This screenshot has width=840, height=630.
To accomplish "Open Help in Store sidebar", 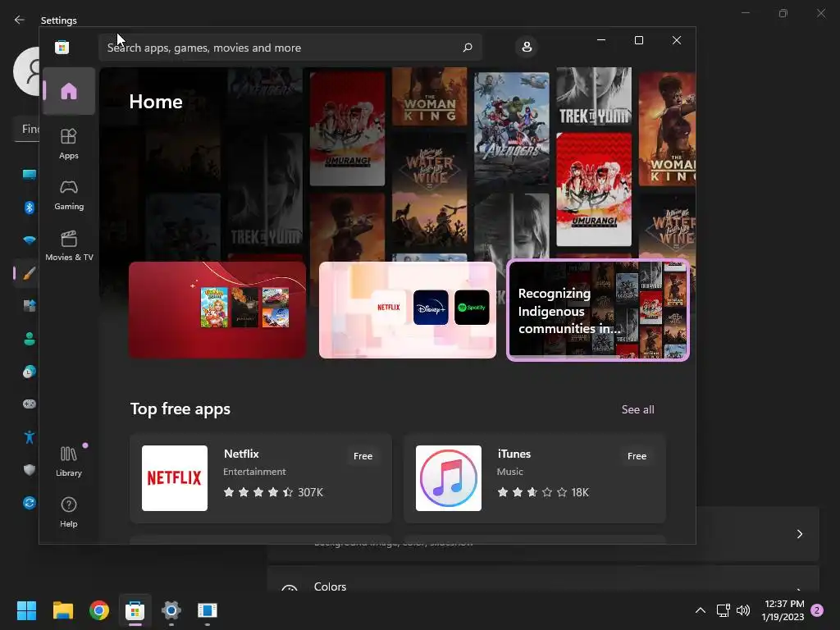I will pos(69,512).
